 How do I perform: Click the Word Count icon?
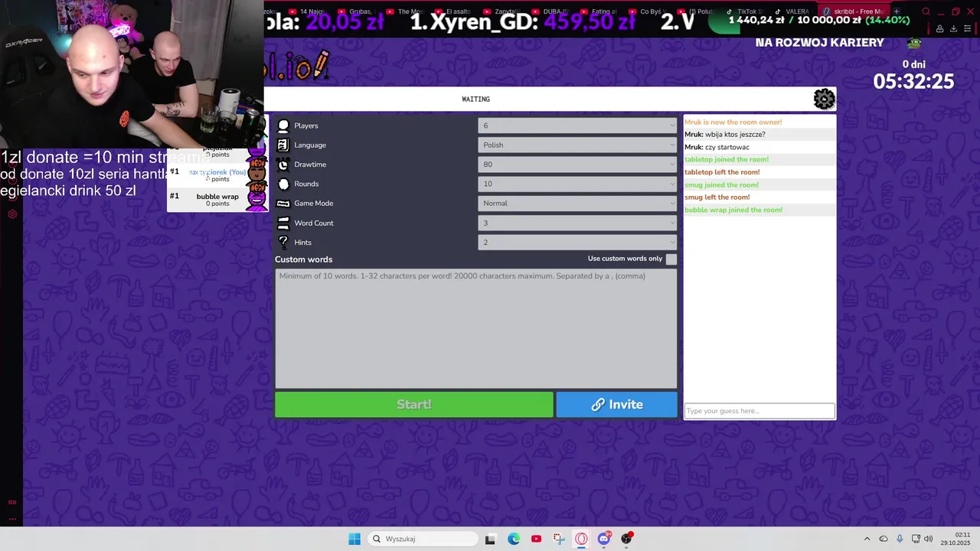coord(283,223)
